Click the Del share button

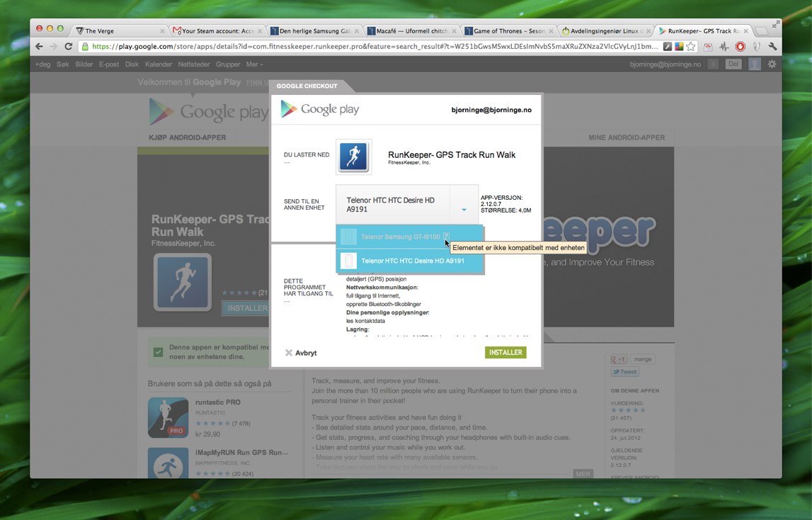(x=733, y=64)
